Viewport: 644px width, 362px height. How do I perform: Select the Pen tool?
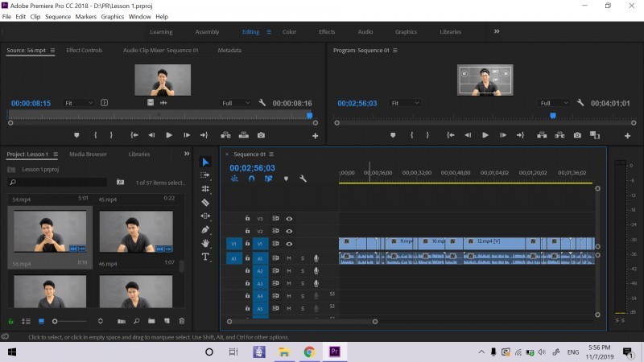tap(205, 229)
